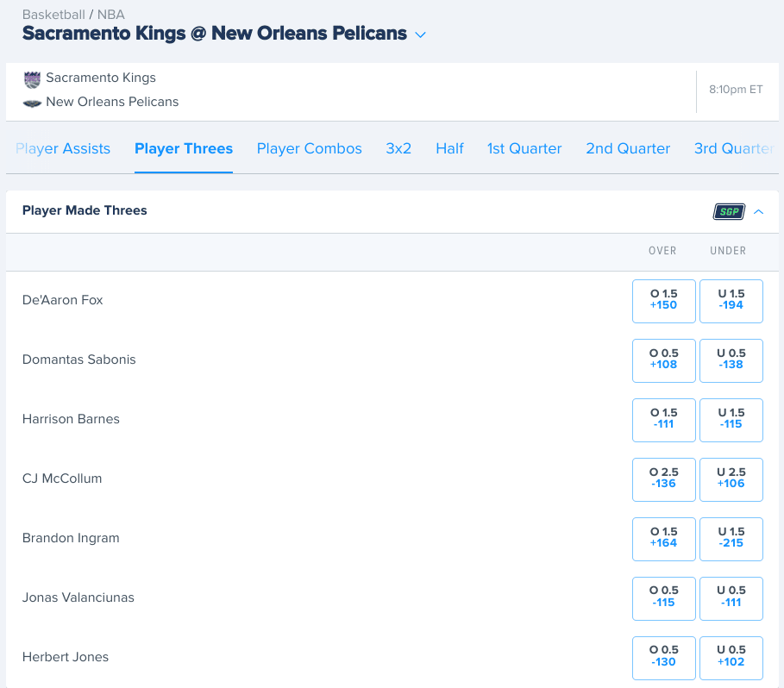Open the Player Combos tab
Image resolution: width=784 pixels, height=688 pixels.
[309, 148]
